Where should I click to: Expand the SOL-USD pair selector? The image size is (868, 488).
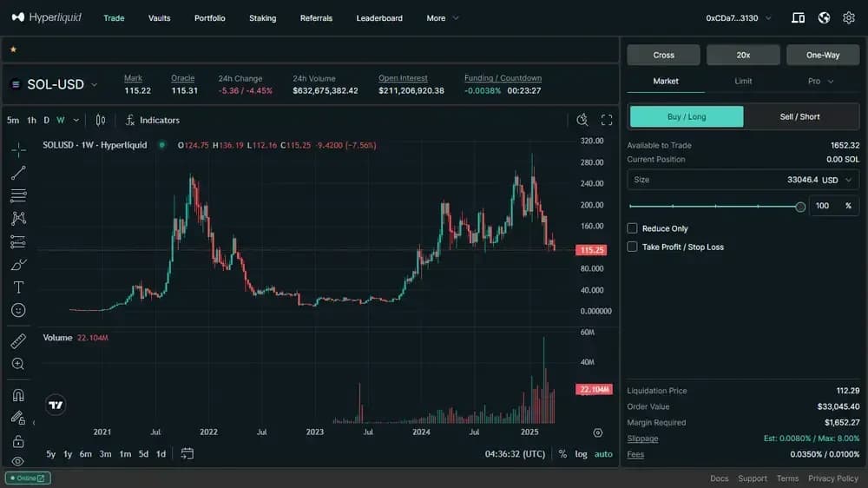click(x=94, y=85)
